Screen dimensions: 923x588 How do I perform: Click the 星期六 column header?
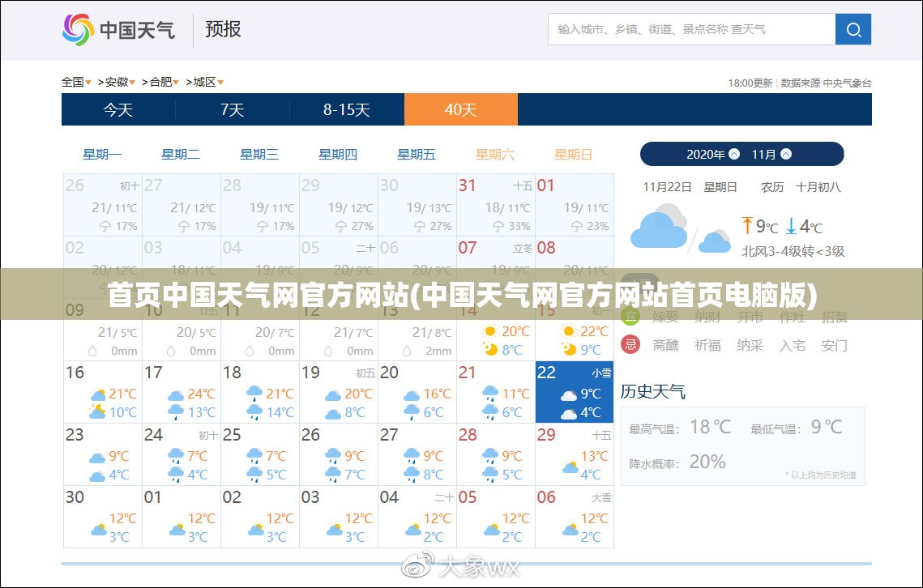[495, 154]
